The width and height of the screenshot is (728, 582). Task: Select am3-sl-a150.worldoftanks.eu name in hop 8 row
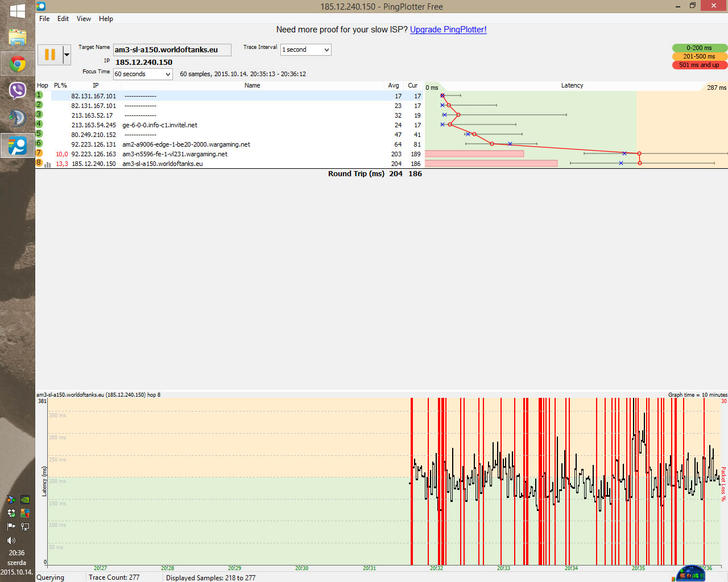pos(163,164)
